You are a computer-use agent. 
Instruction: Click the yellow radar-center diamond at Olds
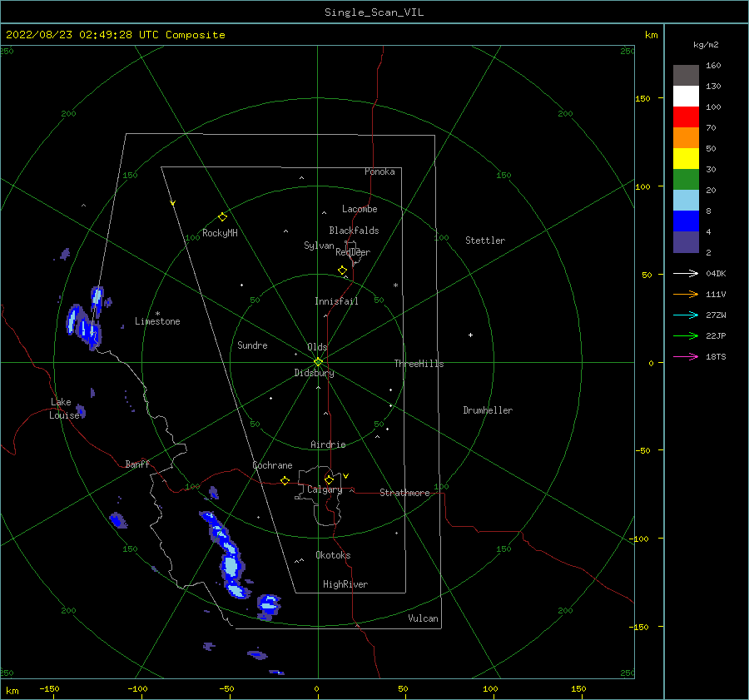318,362
